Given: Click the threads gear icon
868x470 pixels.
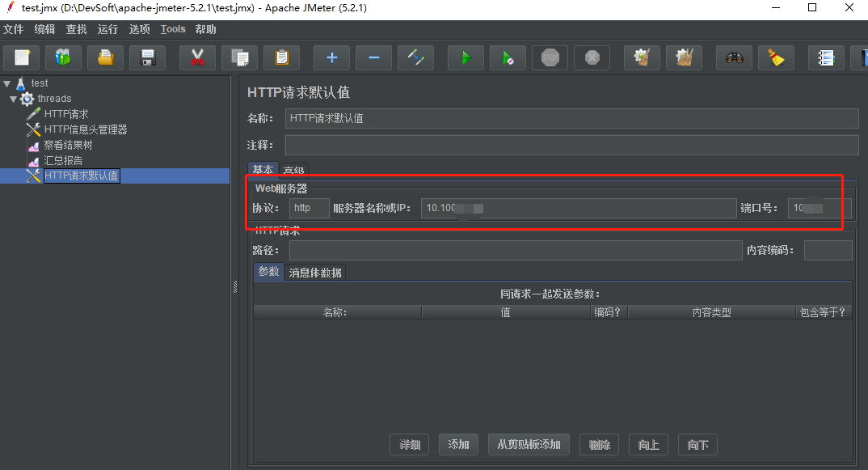Looking at the screenshot, I should [27, 100].
